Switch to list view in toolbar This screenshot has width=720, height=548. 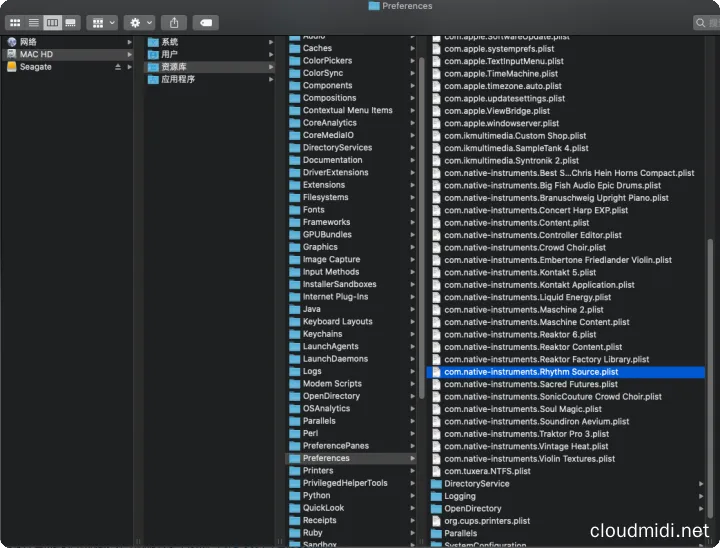point(34,22)
